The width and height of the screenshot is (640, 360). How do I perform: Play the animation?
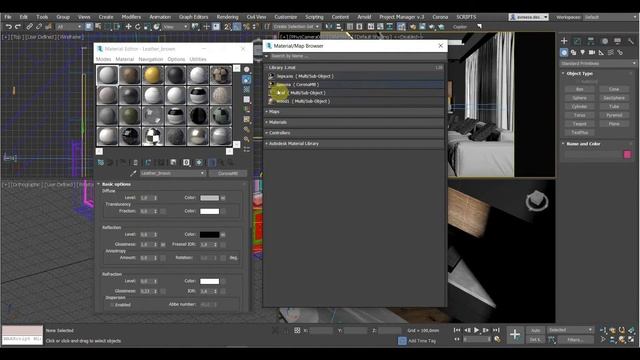(x=476, y=330)
